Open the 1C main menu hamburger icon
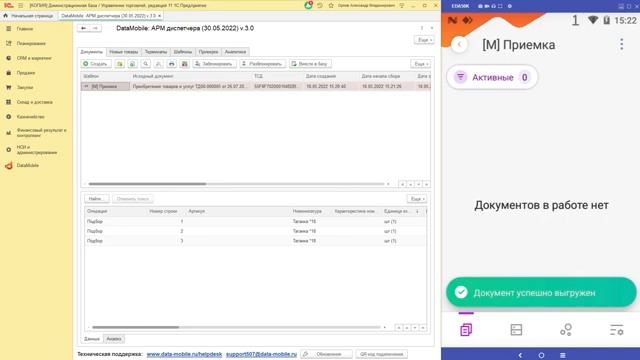The image size is (640, 360). tap(20, 5)
